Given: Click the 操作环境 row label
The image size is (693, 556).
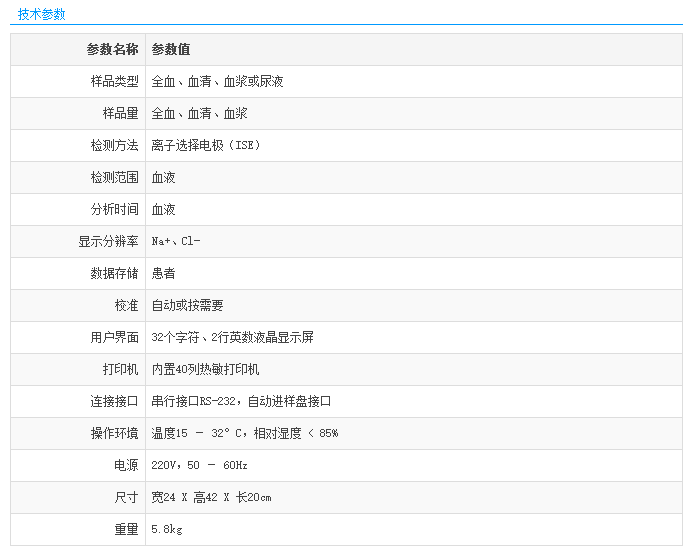Looking at the screenshot, I should pyautogui.click(x=114, y=433).
